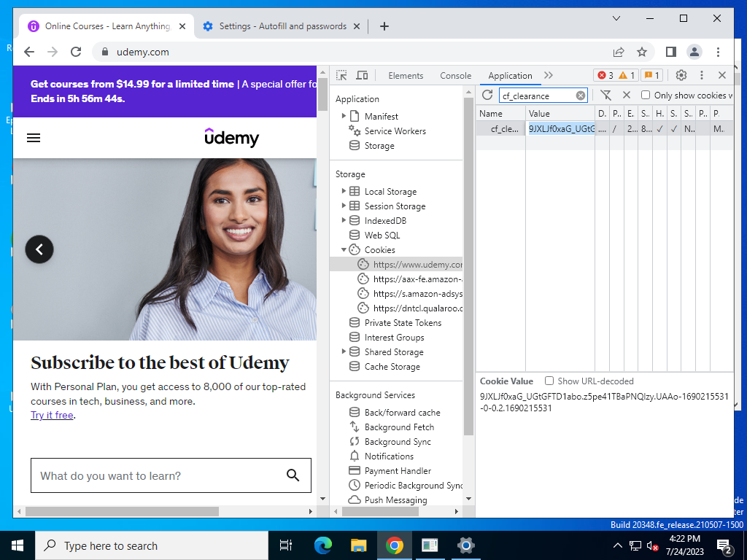The image size is (747, 560).
Task: Toggle the device toolbar icon
Action: (362, 75)
